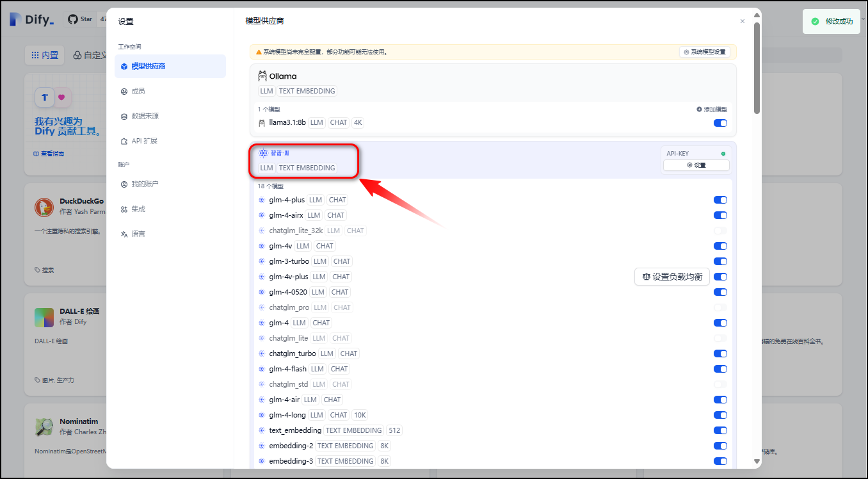The width and height of the screenshot is (868, 479).
Task: Toggle the glm-4v model switch
Action: pos(720,246)
